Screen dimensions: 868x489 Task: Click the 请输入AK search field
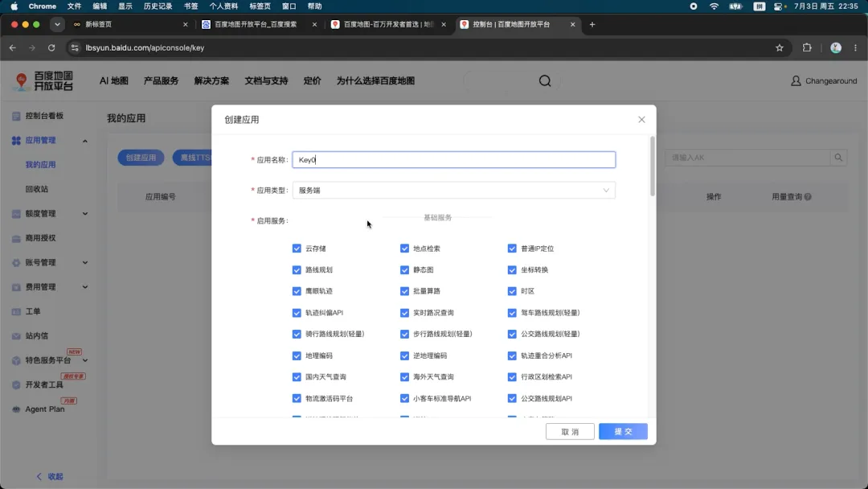(x=748, y=158)
